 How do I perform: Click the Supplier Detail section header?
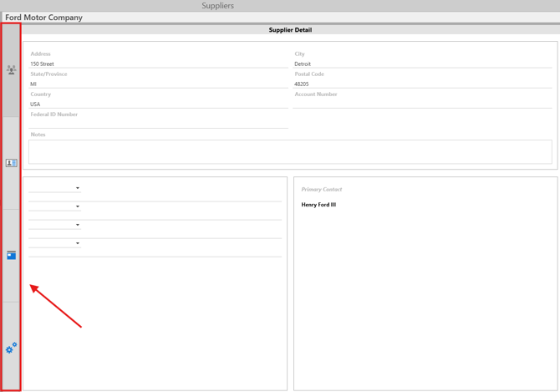tap(290, 30)
